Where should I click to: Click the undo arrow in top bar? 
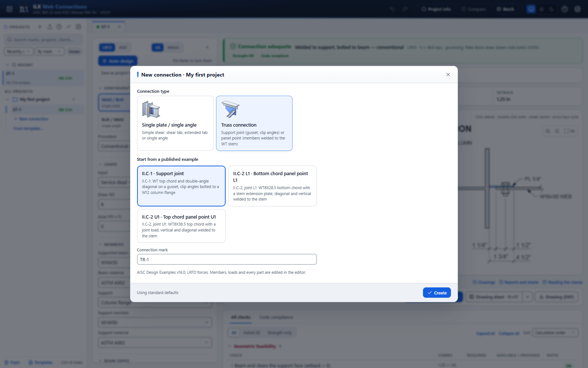392,9
